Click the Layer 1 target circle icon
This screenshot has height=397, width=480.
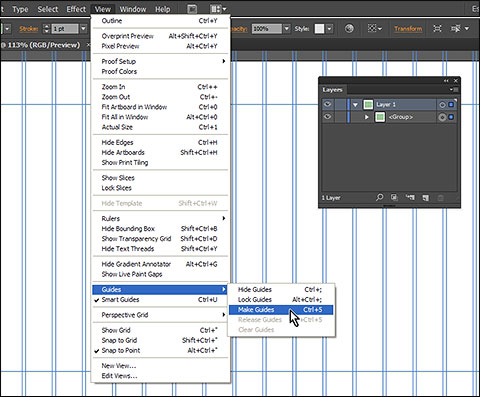coord(442,105)
